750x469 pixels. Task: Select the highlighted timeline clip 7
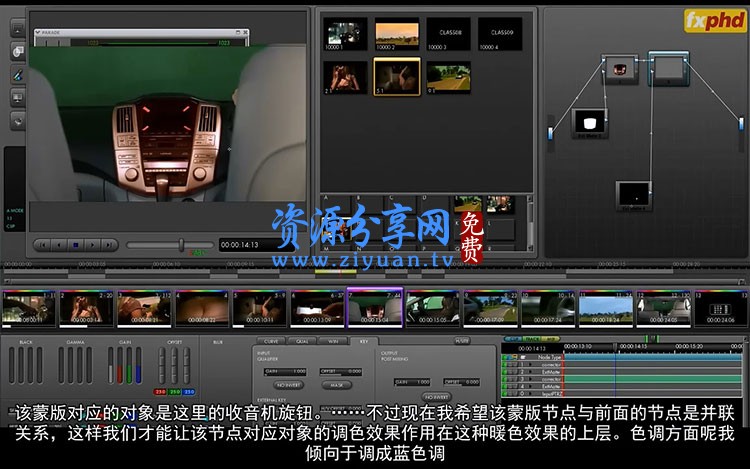click(x=375, y=308)
